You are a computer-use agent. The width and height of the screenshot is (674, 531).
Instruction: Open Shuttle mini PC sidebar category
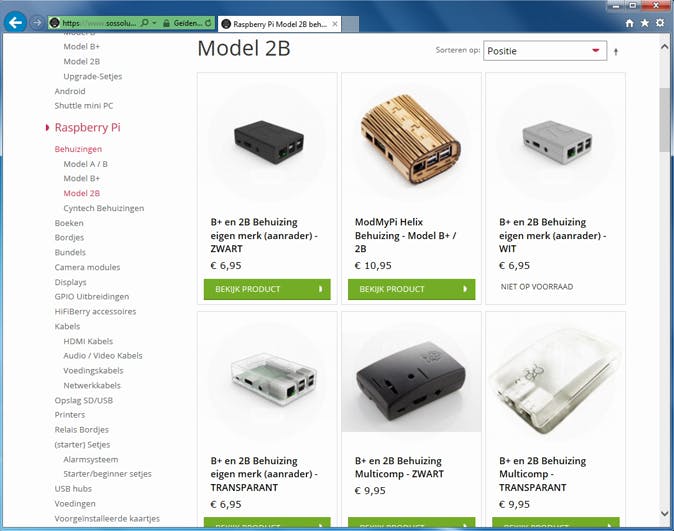[x=84, y=106]
